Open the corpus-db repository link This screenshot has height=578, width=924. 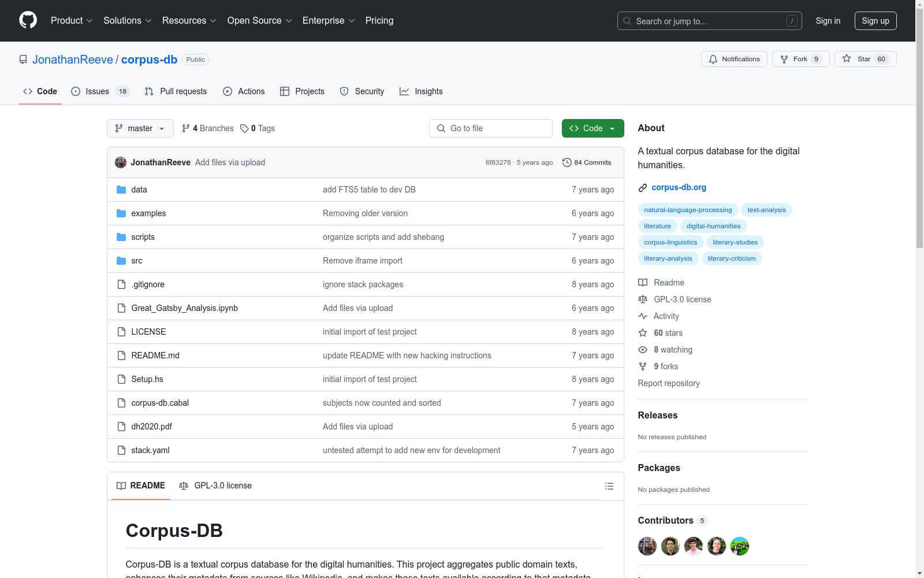(149, 60)
